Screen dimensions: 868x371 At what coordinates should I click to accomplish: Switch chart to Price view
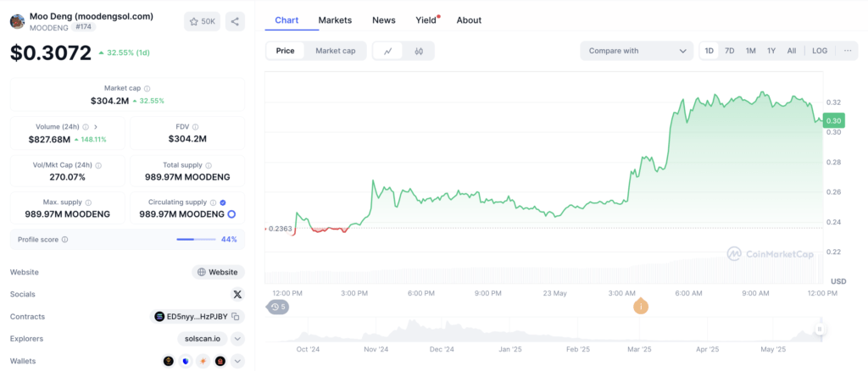286,51
